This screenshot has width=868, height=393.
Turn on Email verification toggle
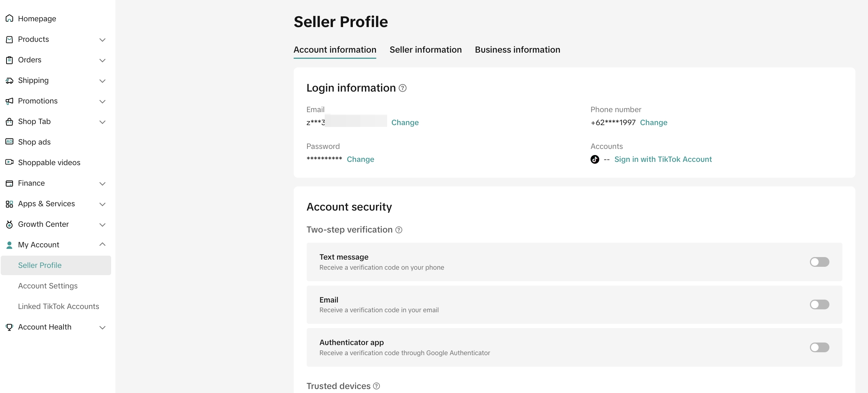pyautogui.click(x=819, y=305)
